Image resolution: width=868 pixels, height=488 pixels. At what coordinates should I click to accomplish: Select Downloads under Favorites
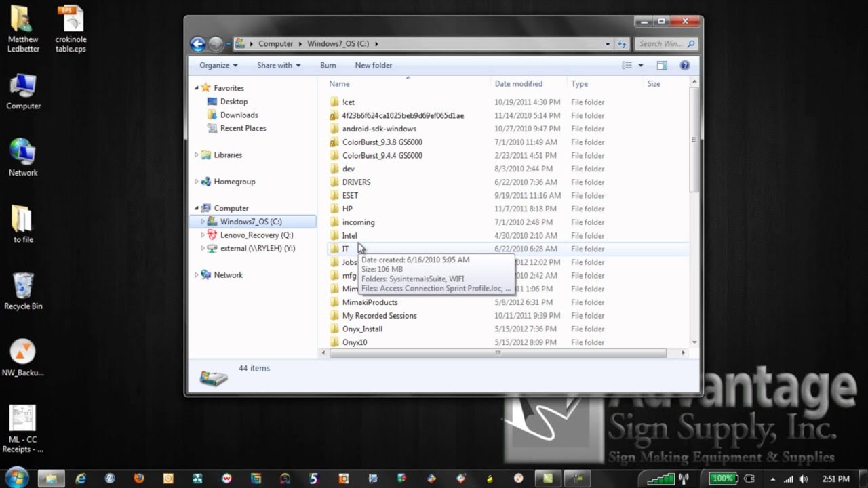pyautogui.click(x=239, y=115)
